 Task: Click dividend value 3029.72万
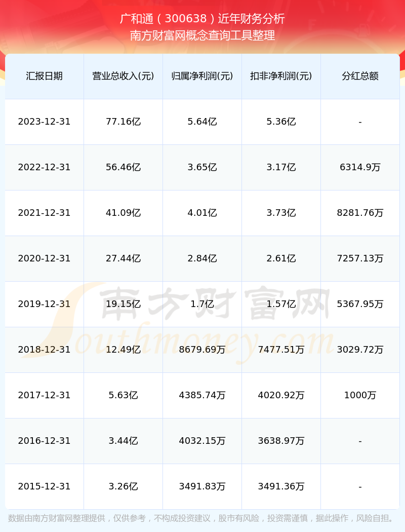360,350
